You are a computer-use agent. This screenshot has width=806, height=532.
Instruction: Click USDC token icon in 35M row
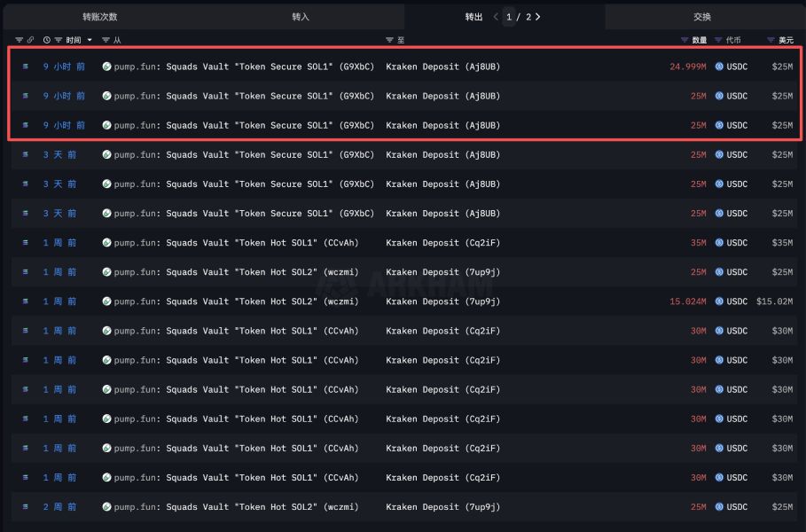(719, 243)
